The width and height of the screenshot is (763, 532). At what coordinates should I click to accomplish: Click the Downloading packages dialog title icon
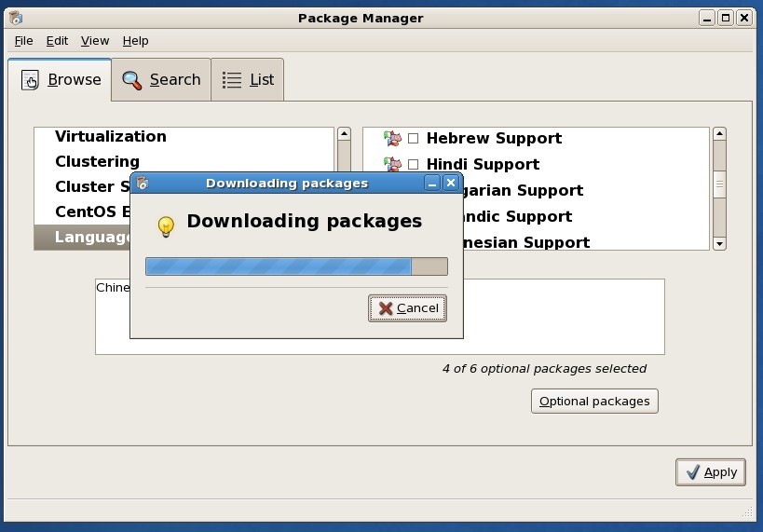[143, 183]
